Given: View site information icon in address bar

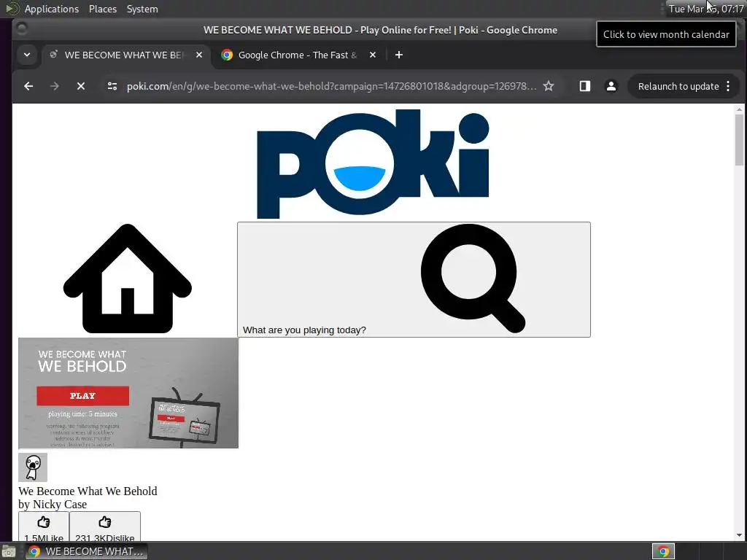Looking at the screenshot, I should click(112, 86).
